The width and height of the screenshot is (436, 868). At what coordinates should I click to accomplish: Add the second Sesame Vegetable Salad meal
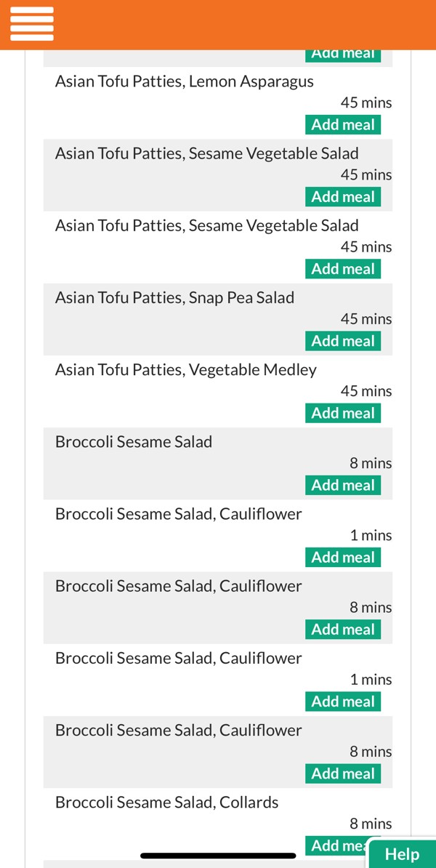(342, 268)
